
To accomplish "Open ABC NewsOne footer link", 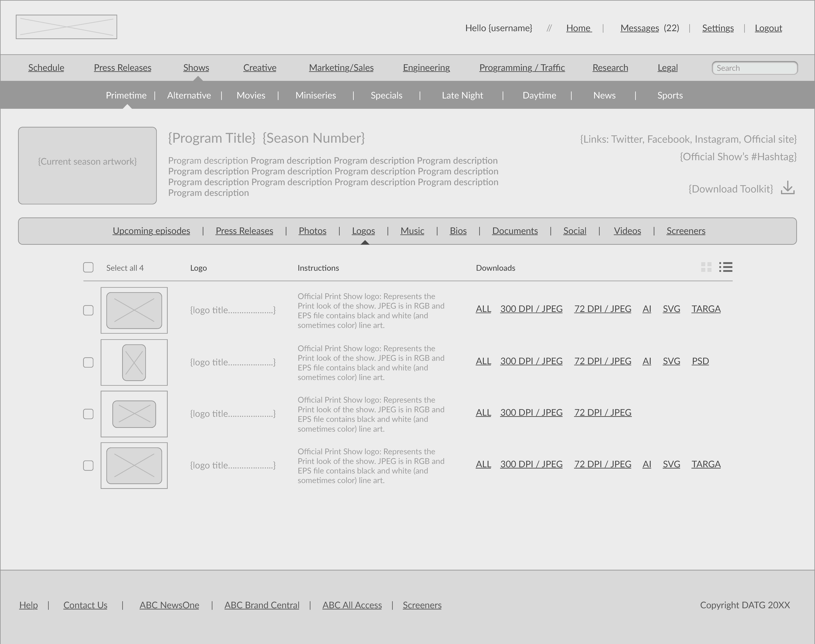I will tap(169, 605).
